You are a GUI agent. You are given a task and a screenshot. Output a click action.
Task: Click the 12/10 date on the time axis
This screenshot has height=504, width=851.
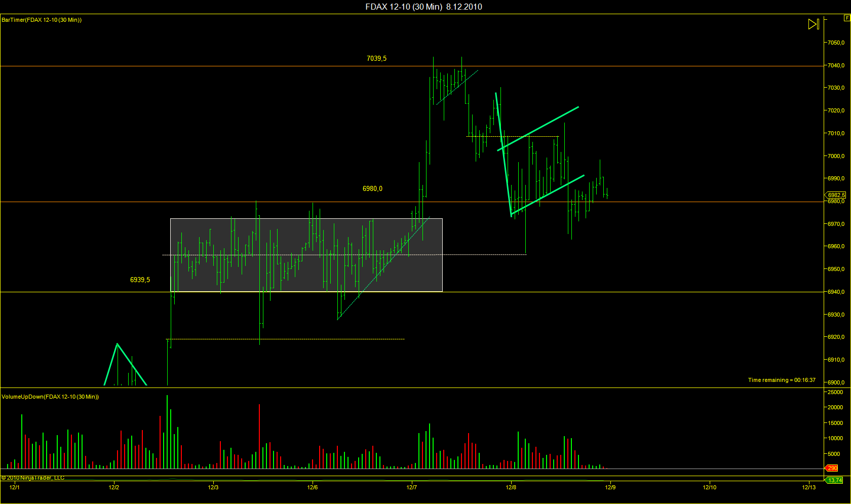[x=709, y=487]
